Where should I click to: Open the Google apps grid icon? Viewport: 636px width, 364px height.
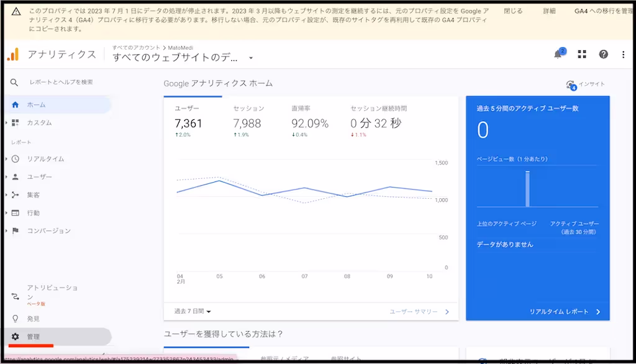582,55
